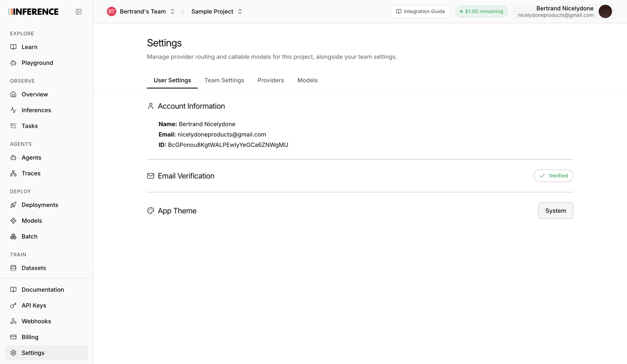Open the Sample Project switcher
The height and width of the screenshot is (364, 627).
click(217, 11)
